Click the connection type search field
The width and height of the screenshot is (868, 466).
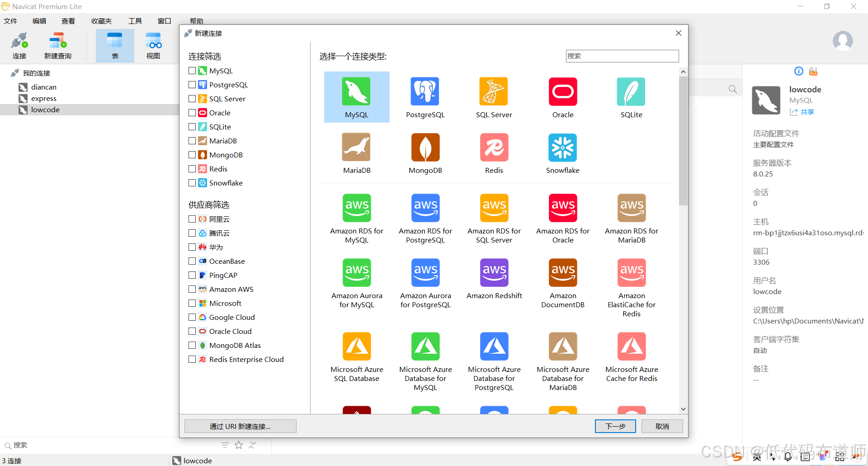[x=622, y=56]
